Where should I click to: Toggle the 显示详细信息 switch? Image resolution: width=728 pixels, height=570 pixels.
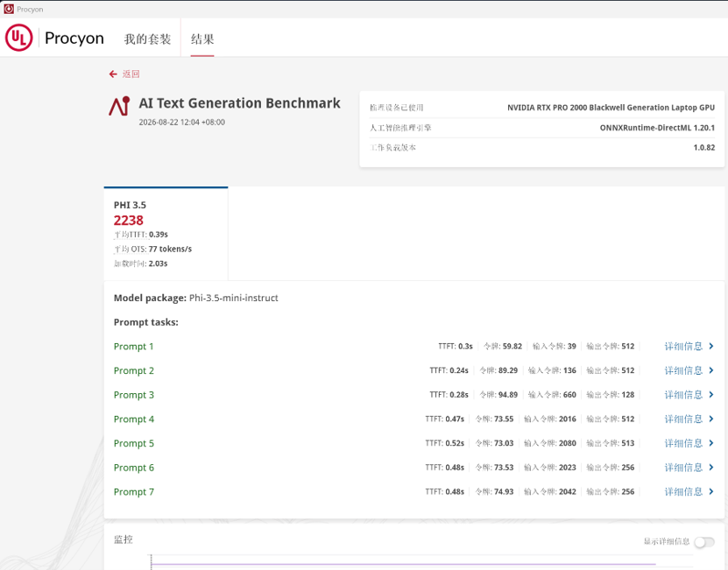[704, 542]
